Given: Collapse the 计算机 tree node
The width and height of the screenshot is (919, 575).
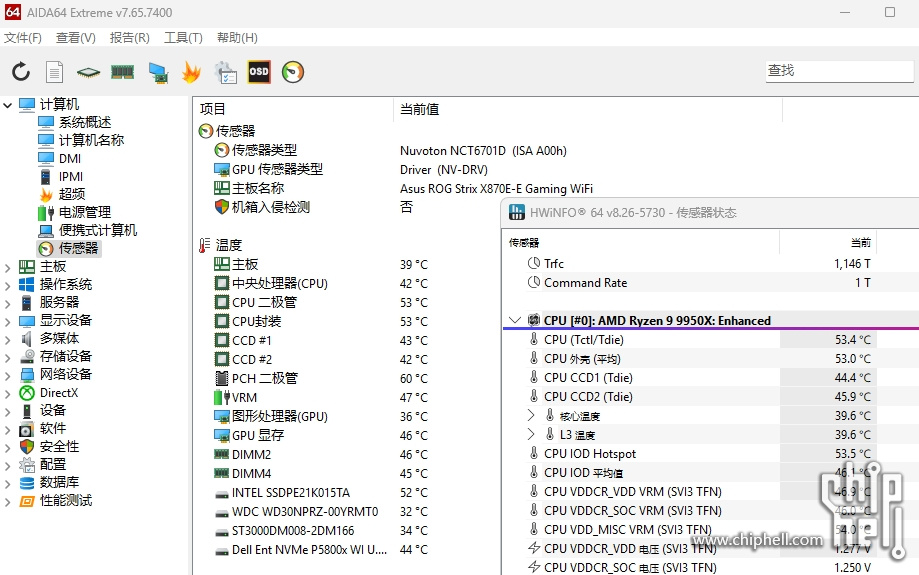Looking at the screenshot, I should coord(8,106).
